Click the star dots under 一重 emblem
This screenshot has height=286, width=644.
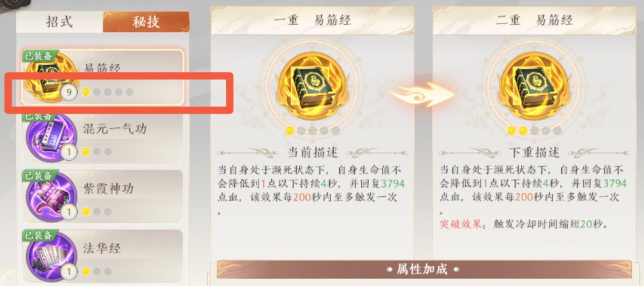[x=312, y=131]
